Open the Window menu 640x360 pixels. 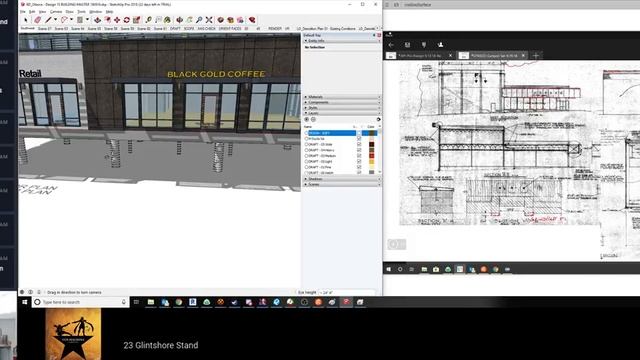pos(96,11)
